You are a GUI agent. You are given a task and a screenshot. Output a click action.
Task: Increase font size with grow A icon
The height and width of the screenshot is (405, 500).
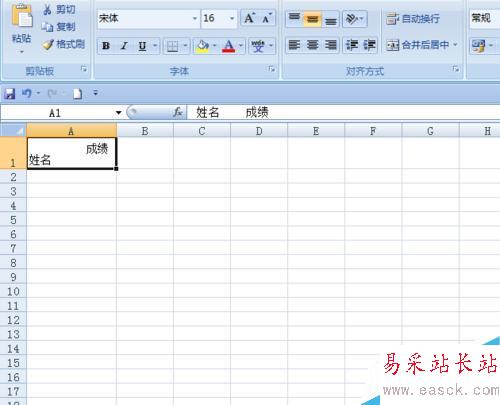[250, 18]
